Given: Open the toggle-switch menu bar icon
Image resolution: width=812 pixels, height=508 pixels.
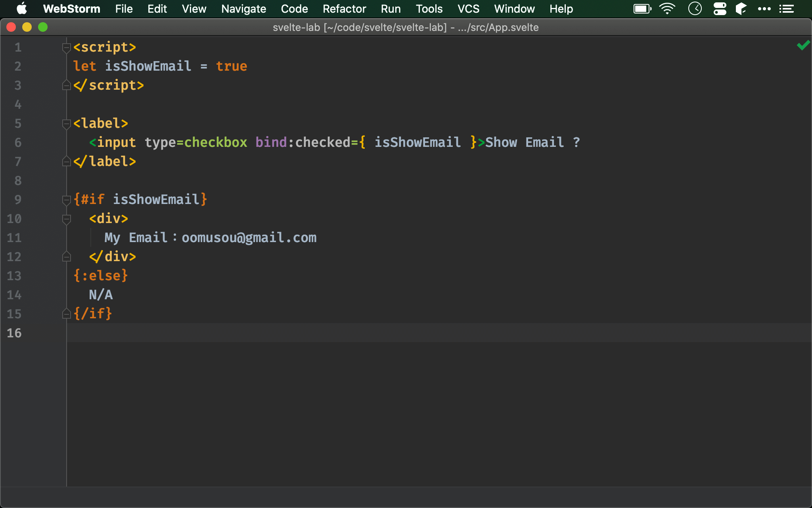Looking at the screenshot, I should (x=720, y=9).
